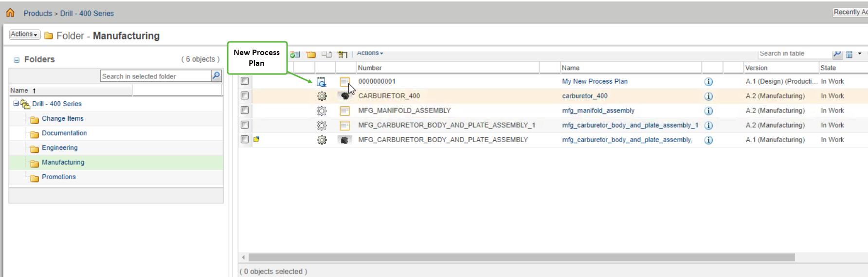Open info for My New Process Plan
This screenshot has height=277, width=868.
coord(709,82)
